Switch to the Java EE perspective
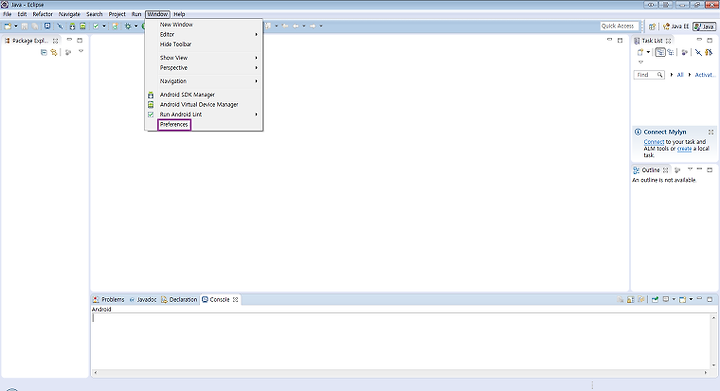This screenshot has height=391, width=720. [676, 26]
